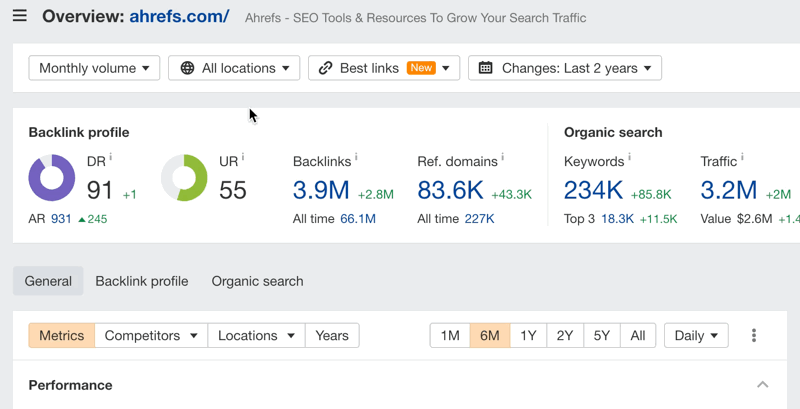Collapse the Performance section chevron
Image resolution: width=800 pixels, height=409 pixels.
pyautogui.click(x=763, y=385)
